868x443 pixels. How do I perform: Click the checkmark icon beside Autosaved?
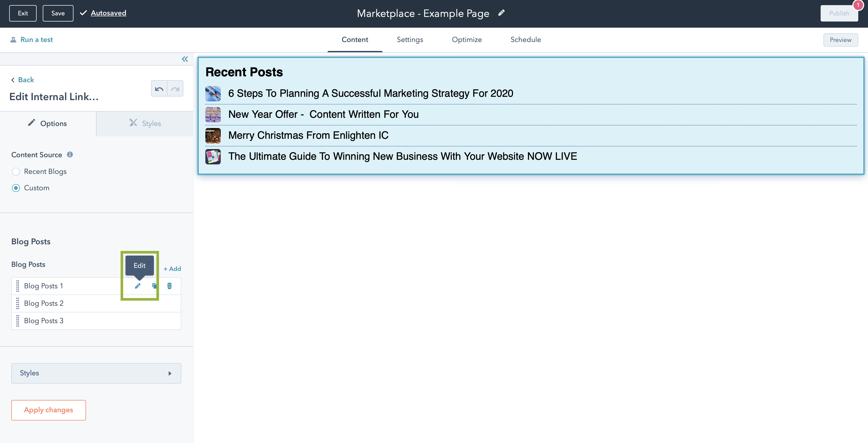(x=83, y=13)
